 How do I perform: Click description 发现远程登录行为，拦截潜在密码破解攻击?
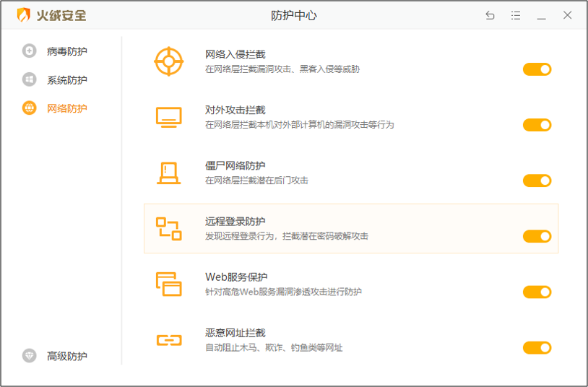point(287,236)
